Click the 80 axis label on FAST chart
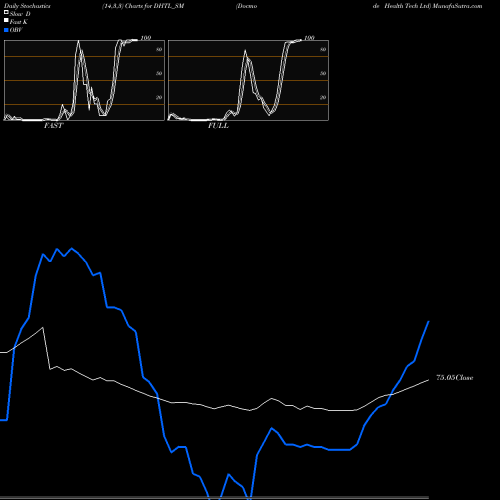Viewport: 500px width, 500px height. pyautogui.click(x=159, y=49)
